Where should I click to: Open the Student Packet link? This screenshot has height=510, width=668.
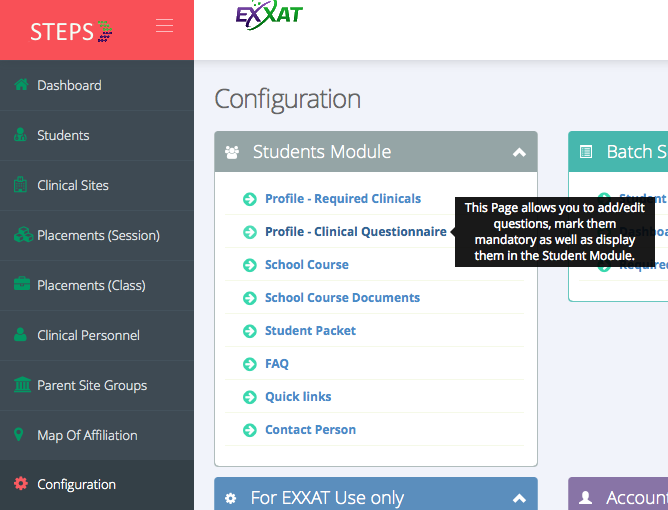coord(310,331)
